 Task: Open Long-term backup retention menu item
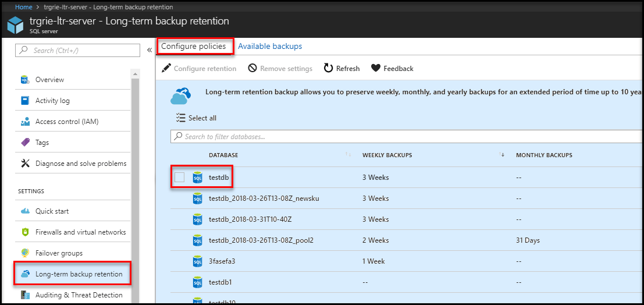[73, 274]
